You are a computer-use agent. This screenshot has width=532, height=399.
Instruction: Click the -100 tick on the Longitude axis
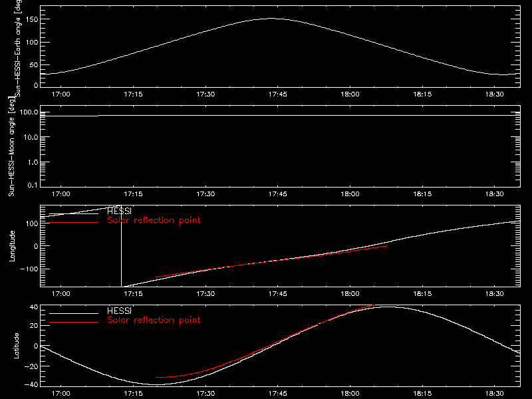click(29, 269)
